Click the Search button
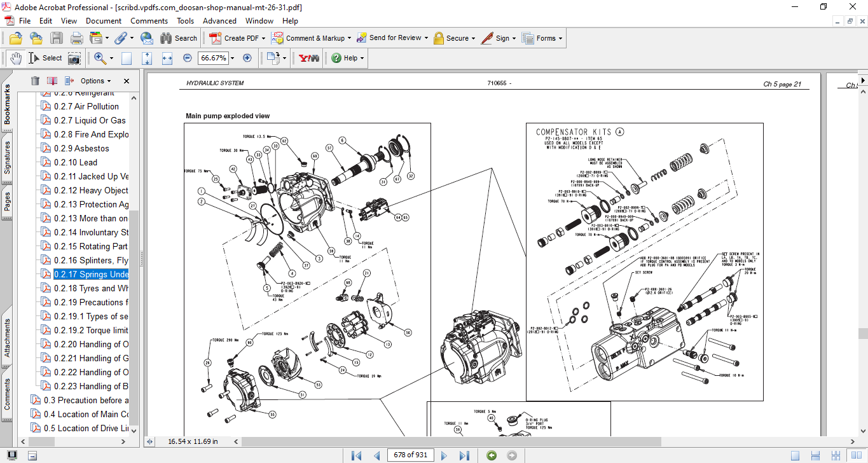 [x=179, y=38]
